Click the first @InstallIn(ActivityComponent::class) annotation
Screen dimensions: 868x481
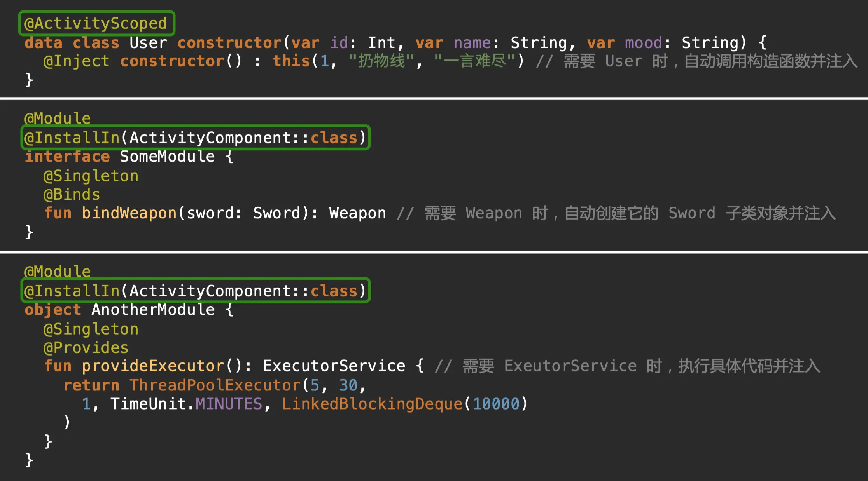pos(195,138)
